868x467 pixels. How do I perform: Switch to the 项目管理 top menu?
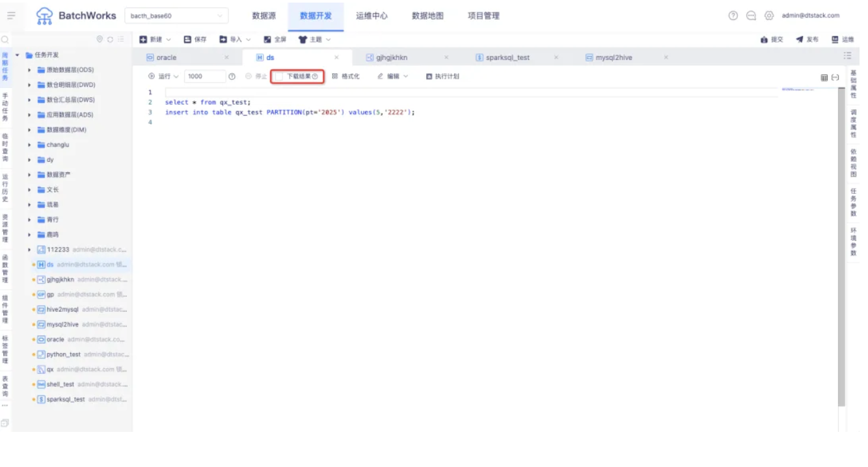[483, 16]
